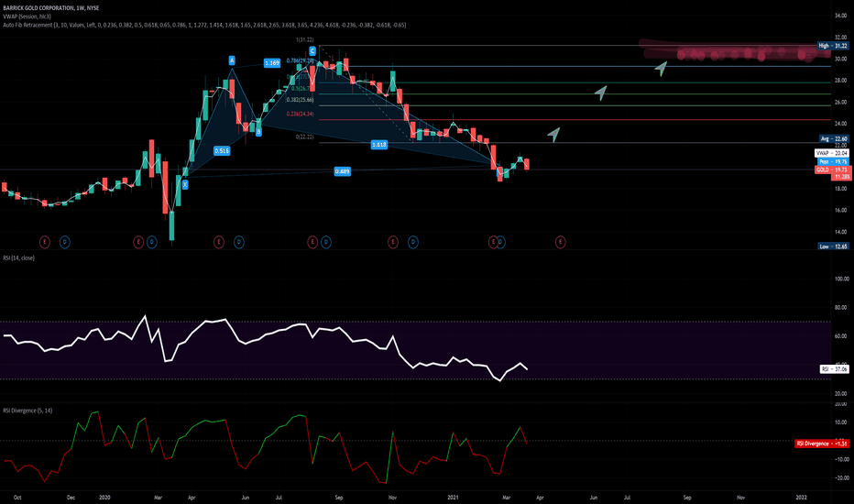Click the 0(22.22) Fibonacci level label
Viewport: 854px width, 504px height.
(x=304, y=137)
